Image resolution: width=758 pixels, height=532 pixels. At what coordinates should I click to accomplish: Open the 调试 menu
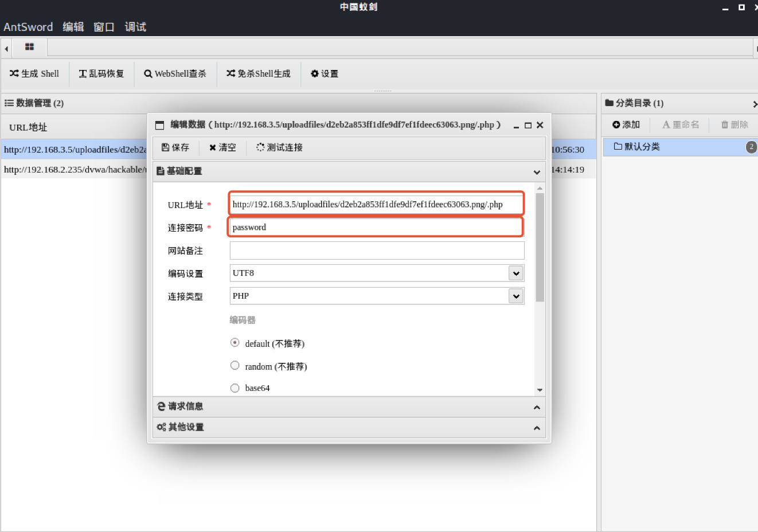135,27
